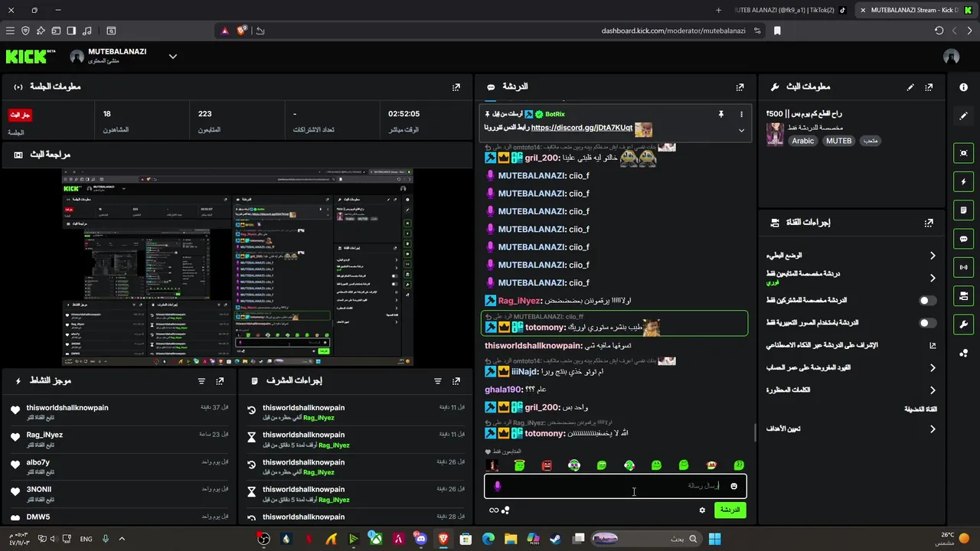Pop out the chat panel

pyautogui.click(x=740, y=87)
